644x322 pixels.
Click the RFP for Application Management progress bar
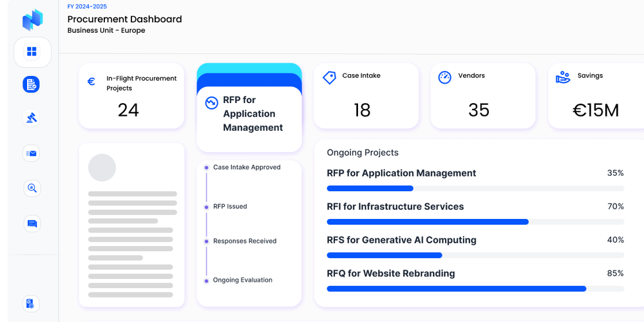click(x=475, y=189)
